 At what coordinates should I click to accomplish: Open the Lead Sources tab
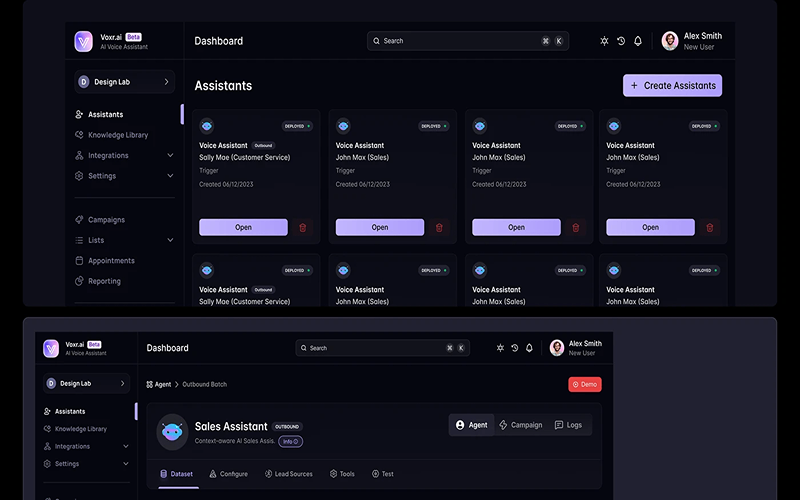[289, 474]
